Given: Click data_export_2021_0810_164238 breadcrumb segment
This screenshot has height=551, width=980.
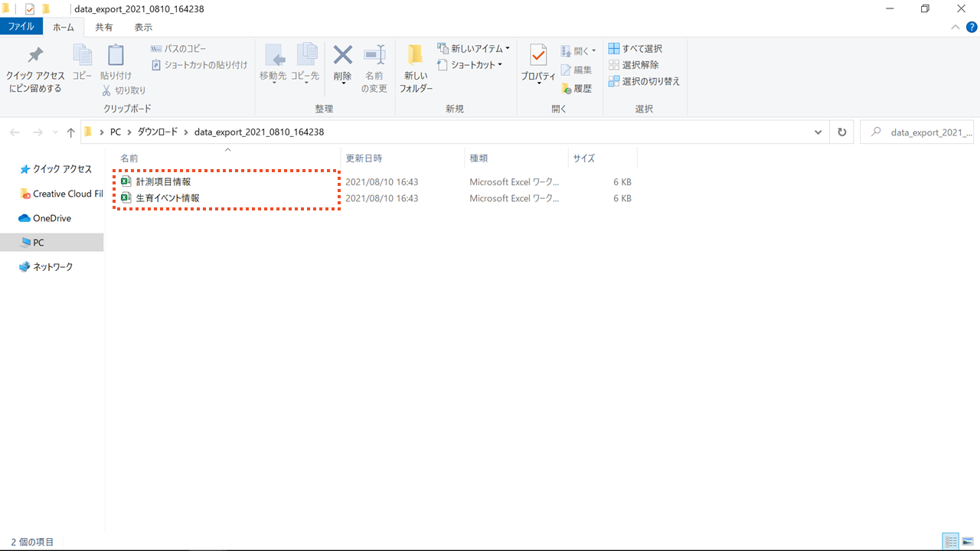Looking at the screenshot, I should pyautogui.click(x=259, y=132).
